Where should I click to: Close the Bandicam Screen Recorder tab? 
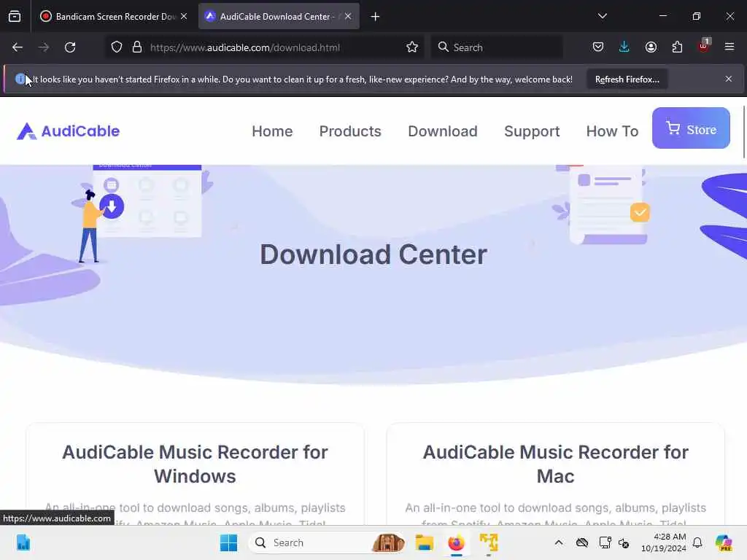click(x=184, y=16)
